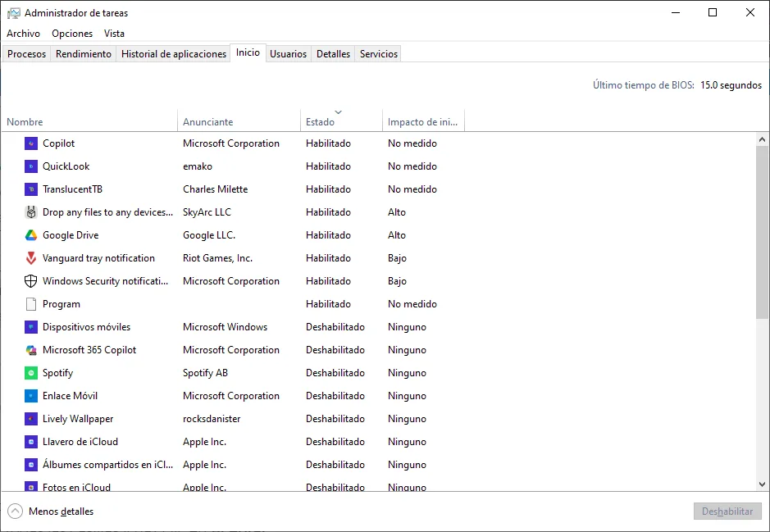Select the Vanguard tray notification name
770x532 pixels.
[x=98, y=258]
